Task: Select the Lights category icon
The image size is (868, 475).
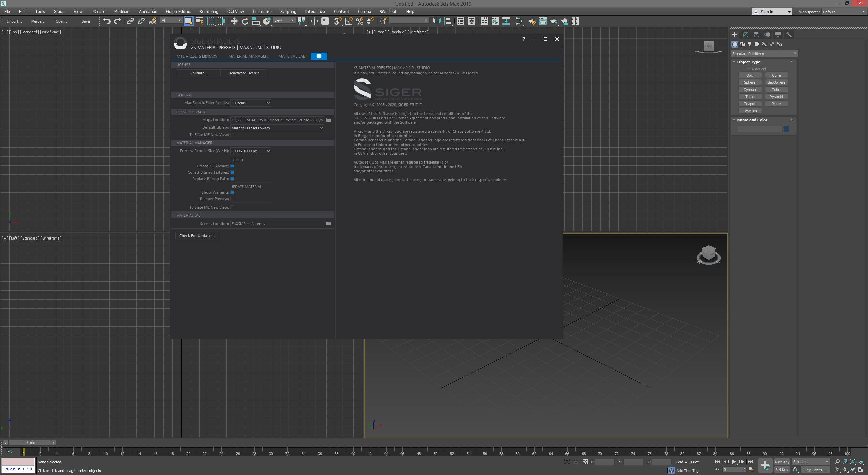Action: point(750,44)
